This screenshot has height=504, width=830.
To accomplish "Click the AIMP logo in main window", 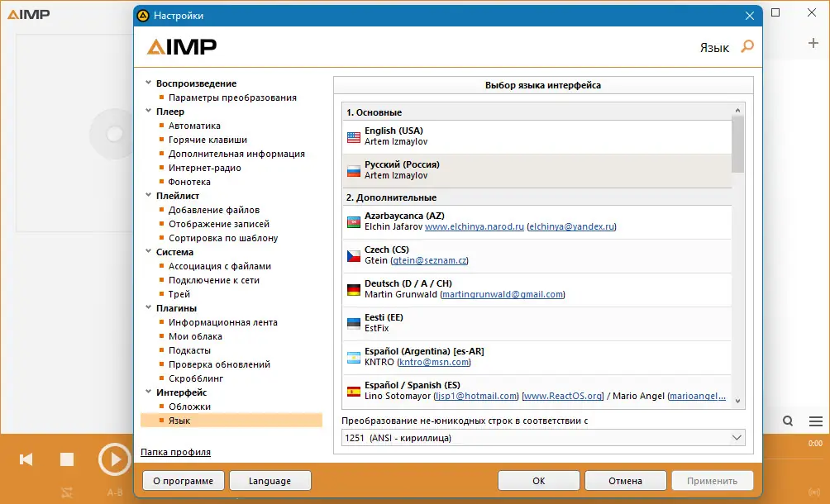I will (x=29, y=14).
